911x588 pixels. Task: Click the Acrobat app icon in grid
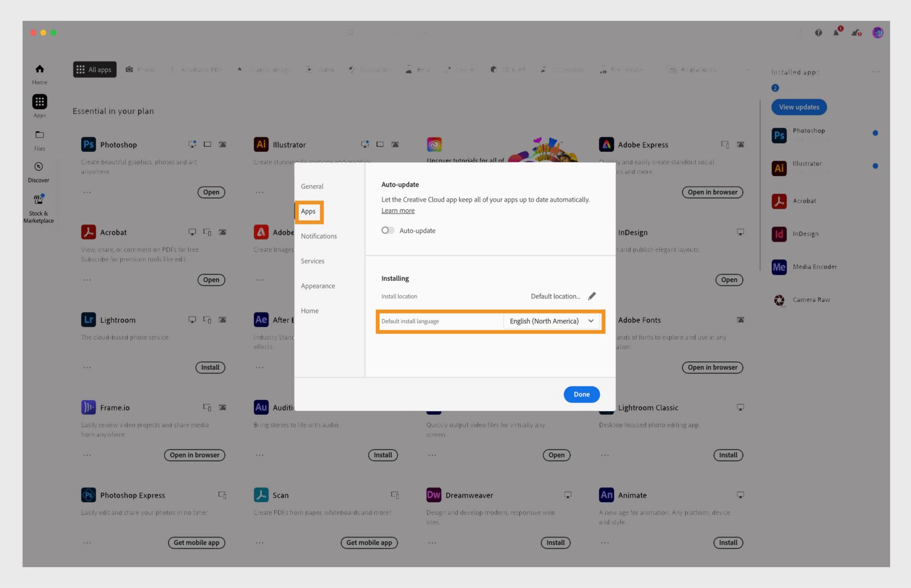pyautogui.click(x=89, y=232)
